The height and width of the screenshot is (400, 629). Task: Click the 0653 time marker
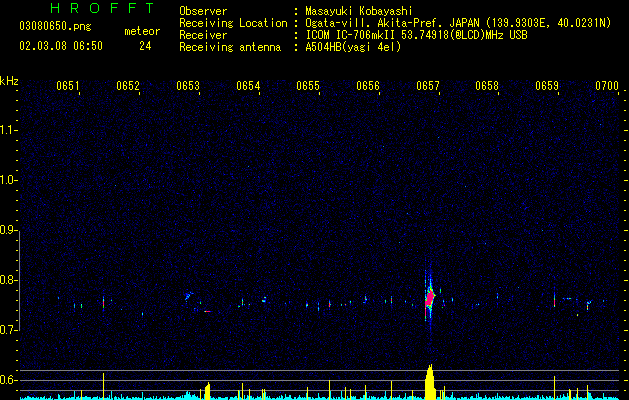point(188,85)
